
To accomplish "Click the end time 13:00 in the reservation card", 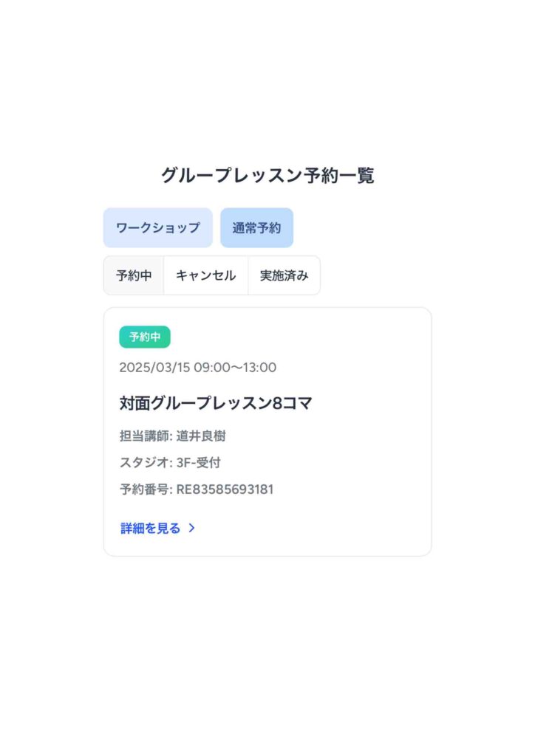I will pyautogui.click(x=259, y=368).
